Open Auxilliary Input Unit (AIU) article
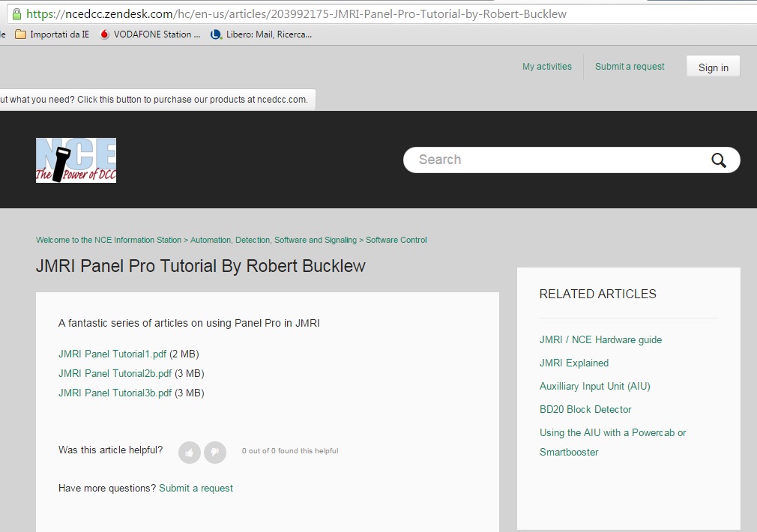This screenshot has width=757, height=532. point(594,386)
